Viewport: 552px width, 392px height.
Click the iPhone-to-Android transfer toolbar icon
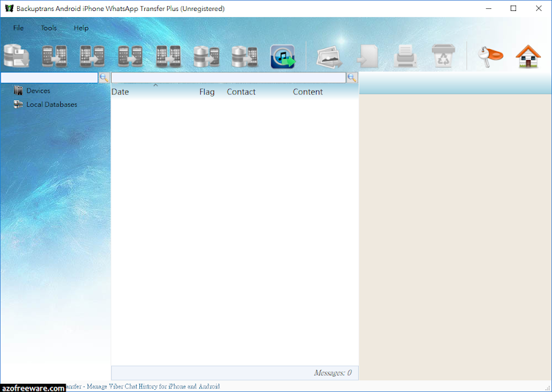pos(92,56)
